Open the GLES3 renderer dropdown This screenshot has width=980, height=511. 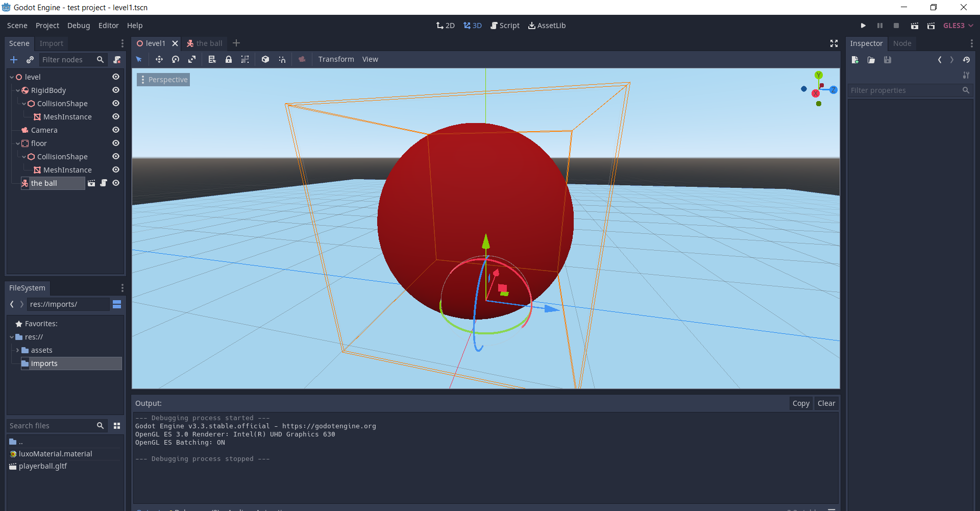[x=957, y=26]
